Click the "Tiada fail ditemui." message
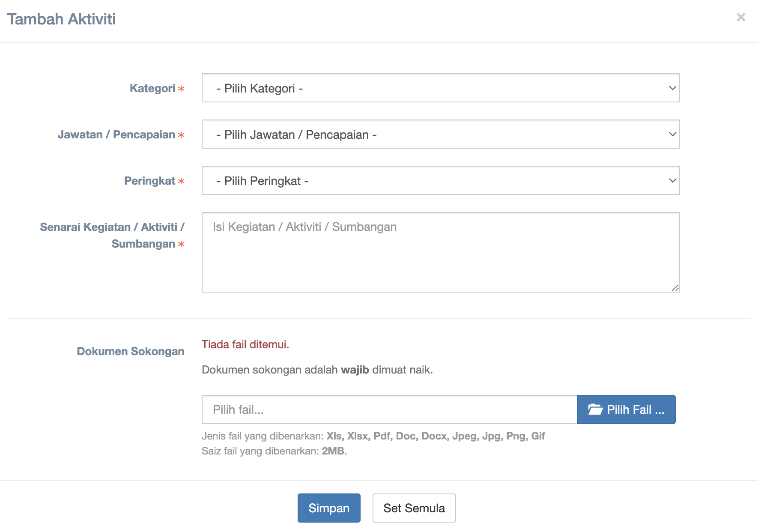 tap(245, 344)
